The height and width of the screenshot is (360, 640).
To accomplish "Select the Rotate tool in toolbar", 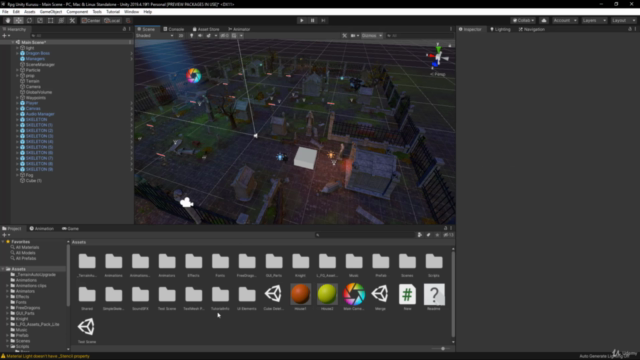I will (29, 20).
